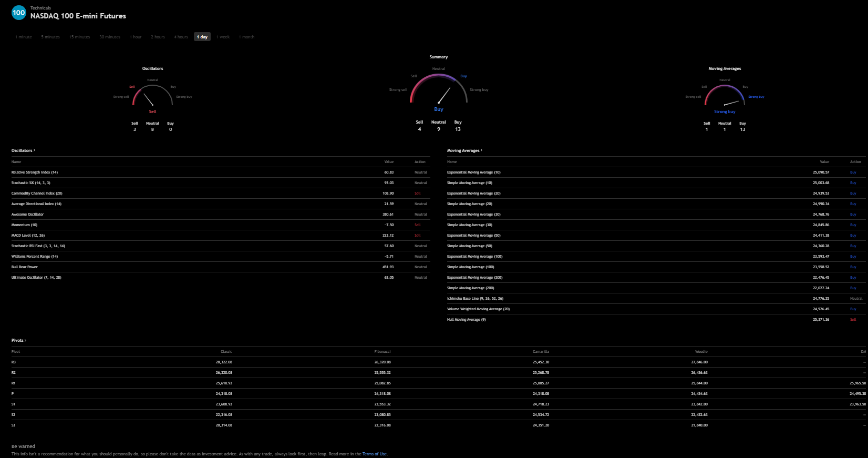Click the Awesome Oscillator row name
Screen dimensions: 868x458
pyautogui.click(x=28, y=215)
